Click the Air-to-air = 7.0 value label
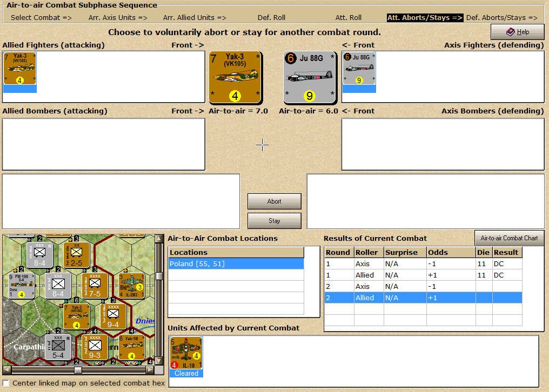Viewport: 549px width, 392px height. coord(238,111)
